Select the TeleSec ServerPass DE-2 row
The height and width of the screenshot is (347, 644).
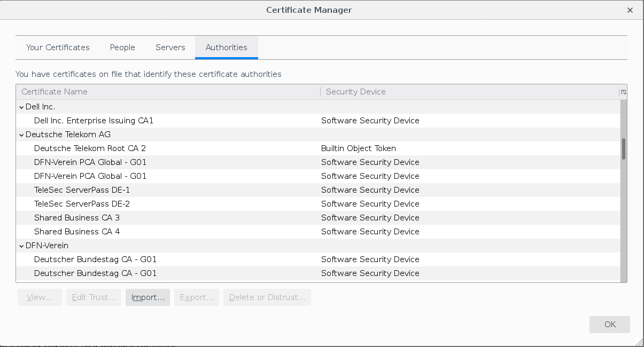(318, 204)
